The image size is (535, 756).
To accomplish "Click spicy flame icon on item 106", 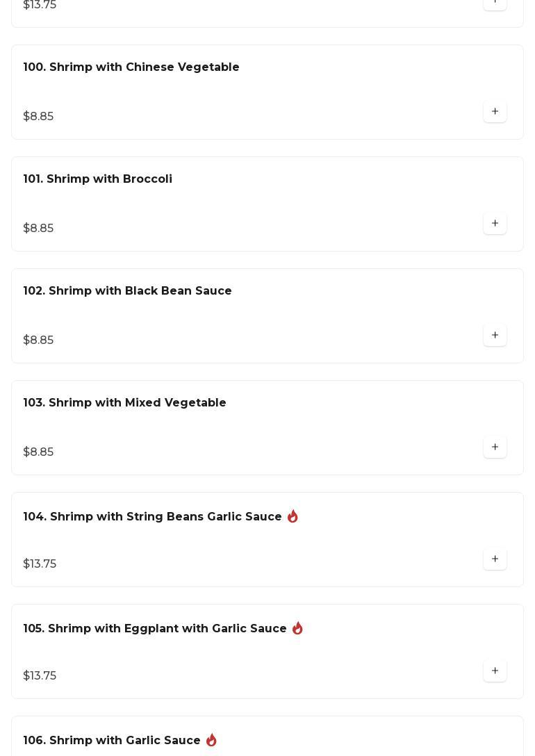I will coord(211,740).
